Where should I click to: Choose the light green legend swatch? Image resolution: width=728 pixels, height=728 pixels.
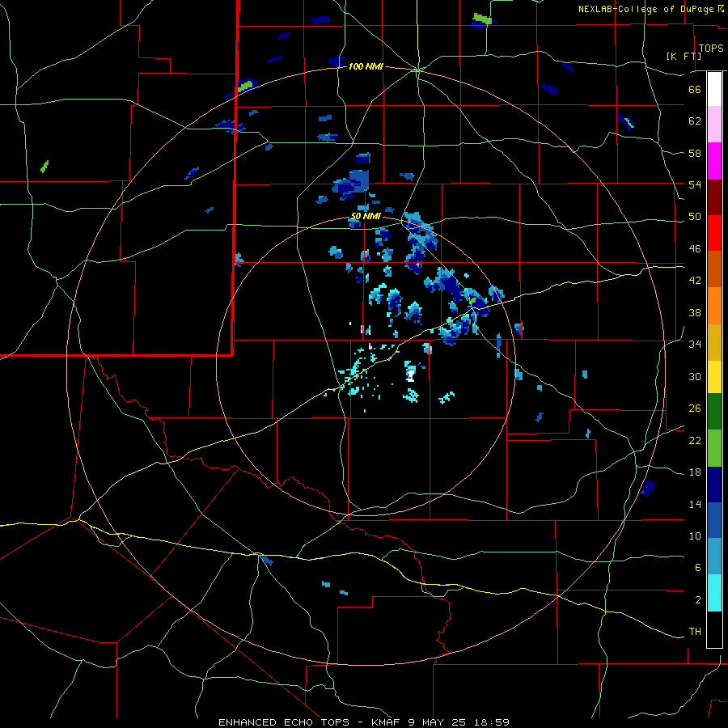pyautogui.click(x=714, y=448)
